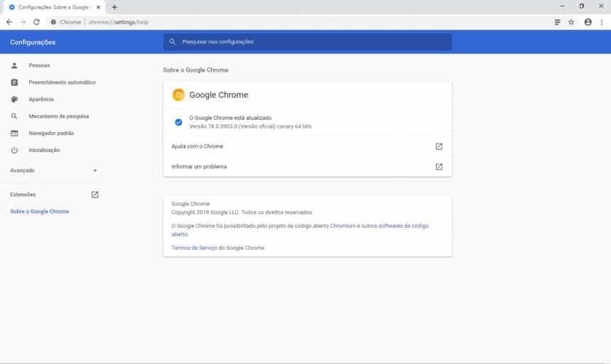Close the Configurações tab
This screenshot has width=611, height=364.
[98, 7]
